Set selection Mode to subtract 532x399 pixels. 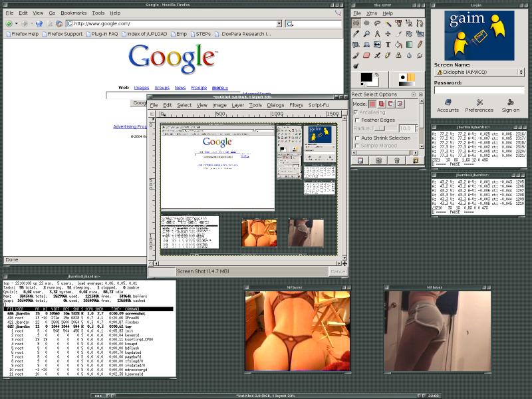click(x=391, y=104)
